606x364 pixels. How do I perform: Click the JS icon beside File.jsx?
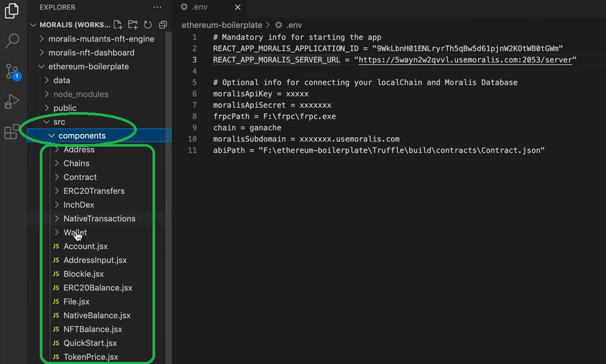[x=56, y=302]
